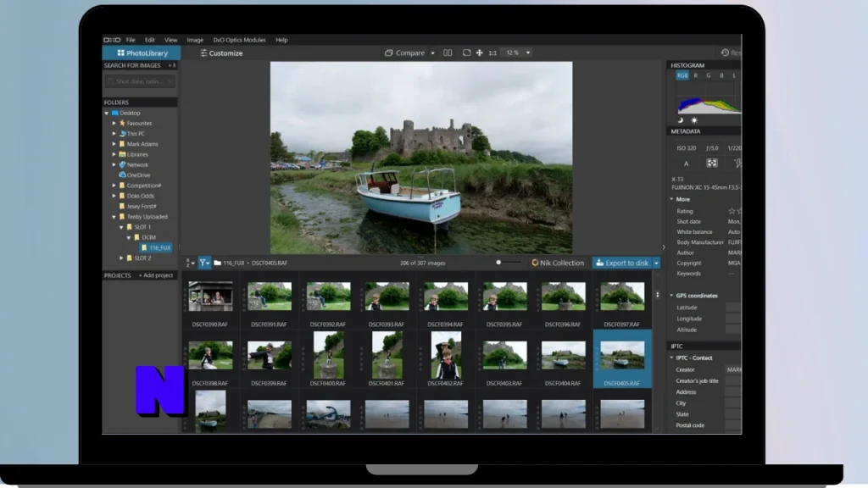
Task: Open the File menu
Action: [x=131, y=40]
